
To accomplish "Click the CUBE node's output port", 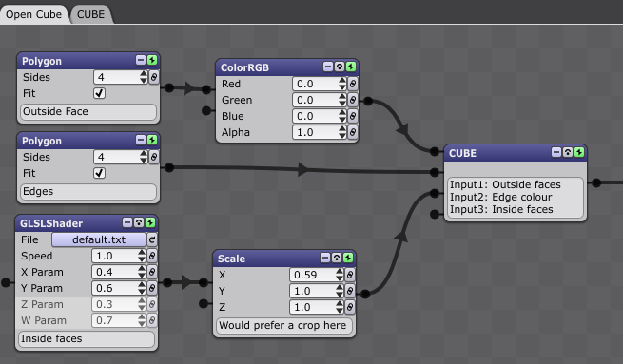I will tap(596, 182).
